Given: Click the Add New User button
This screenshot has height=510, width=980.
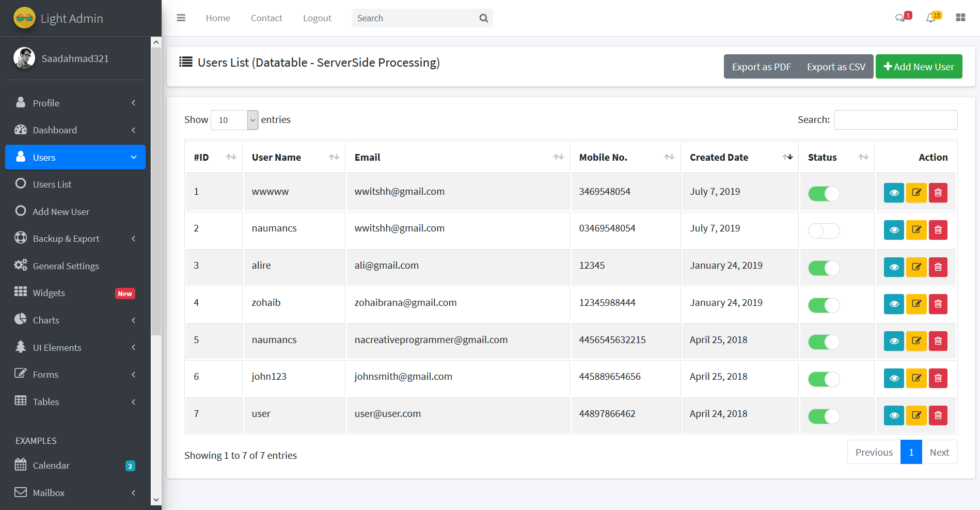Looking at the screenshot, I should click(919, 66).
